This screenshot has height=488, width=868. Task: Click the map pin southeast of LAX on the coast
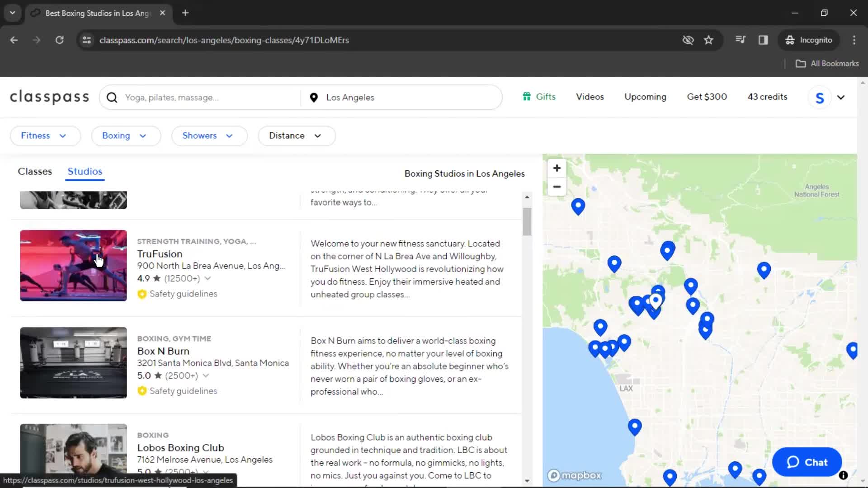pyautogui.click(x=635, y=427)
